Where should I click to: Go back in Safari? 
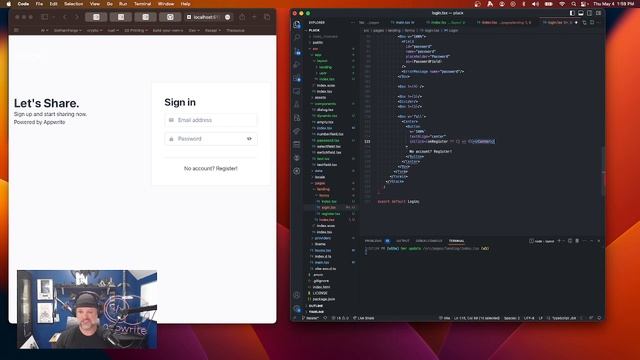click(65, 17)
